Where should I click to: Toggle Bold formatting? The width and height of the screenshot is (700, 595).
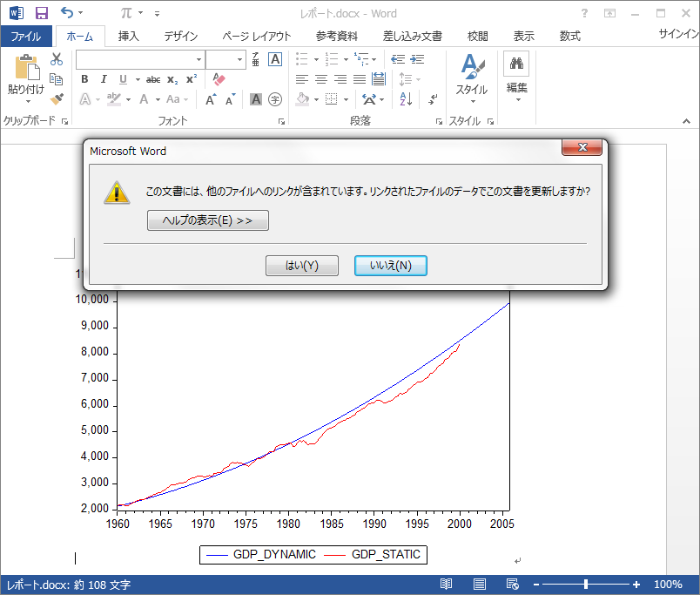point(84,79)
